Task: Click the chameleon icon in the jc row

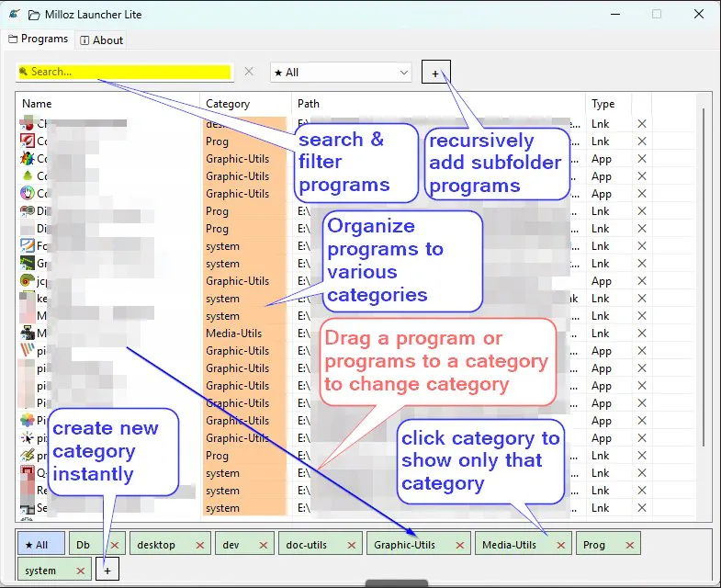Action: point(28,280)
